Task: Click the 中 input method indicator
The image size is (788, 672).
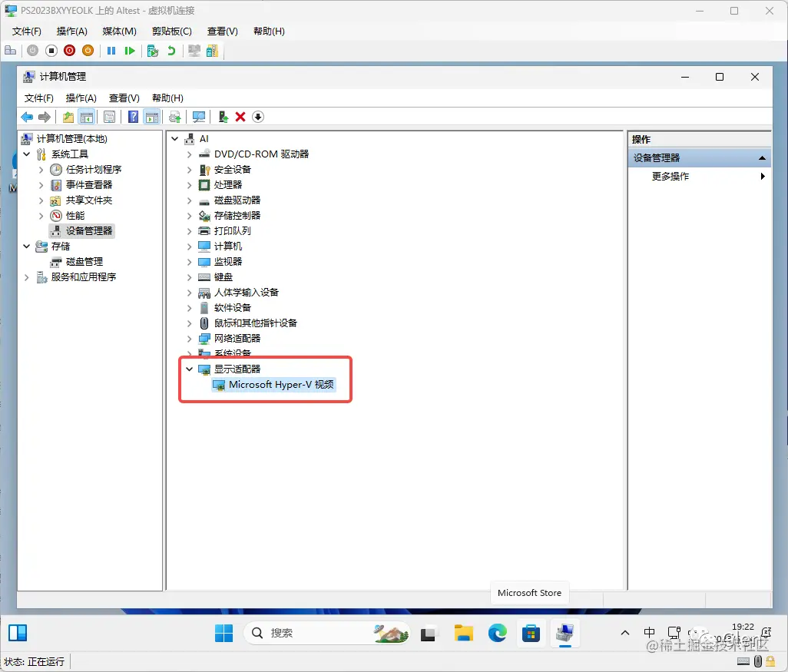Action: [x=649, y=633]
